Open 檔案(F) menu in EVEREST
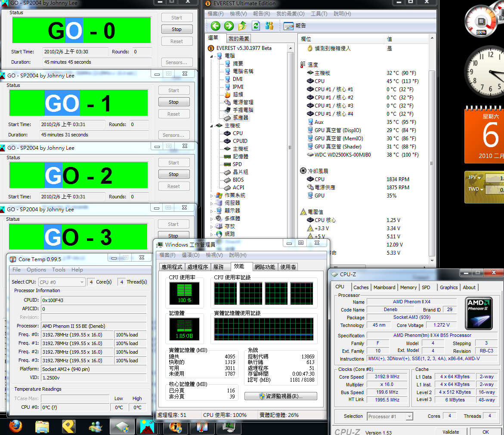Image resolution: width=504 pixels, height=435 pixels. coord(215,13)
